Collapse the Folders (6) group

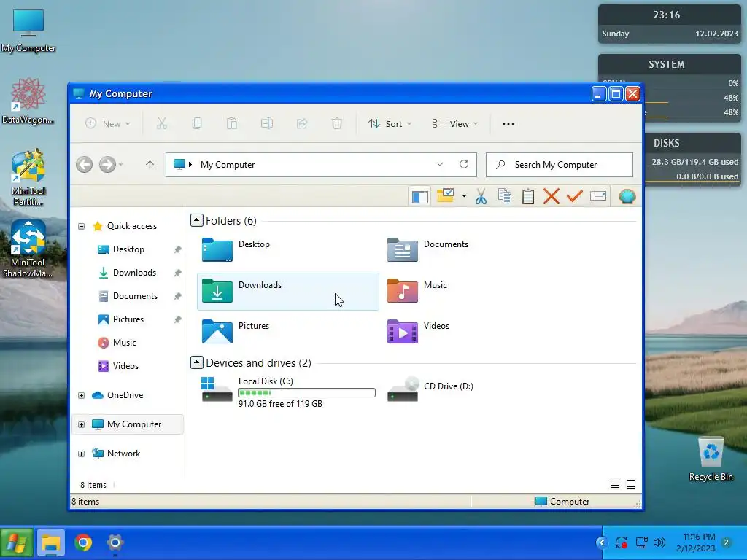tap(197, 220)
